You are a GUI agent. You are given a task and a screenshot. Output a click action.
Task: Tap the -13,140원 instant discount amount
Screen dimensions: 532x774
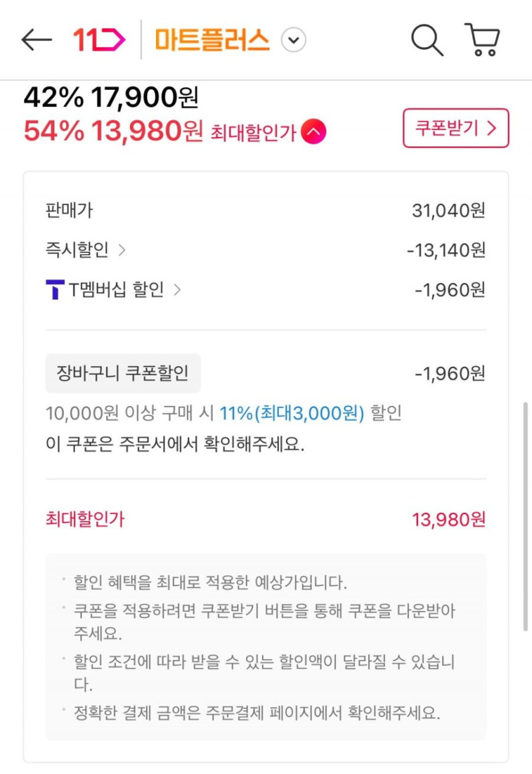[446, 250]
